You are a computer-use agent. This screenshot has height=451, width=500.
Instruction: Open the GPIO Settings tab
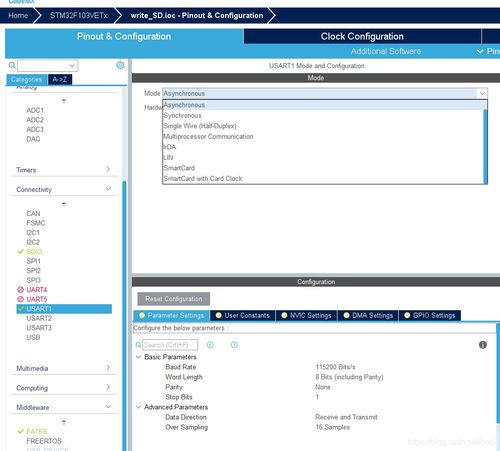pos(430,315)
